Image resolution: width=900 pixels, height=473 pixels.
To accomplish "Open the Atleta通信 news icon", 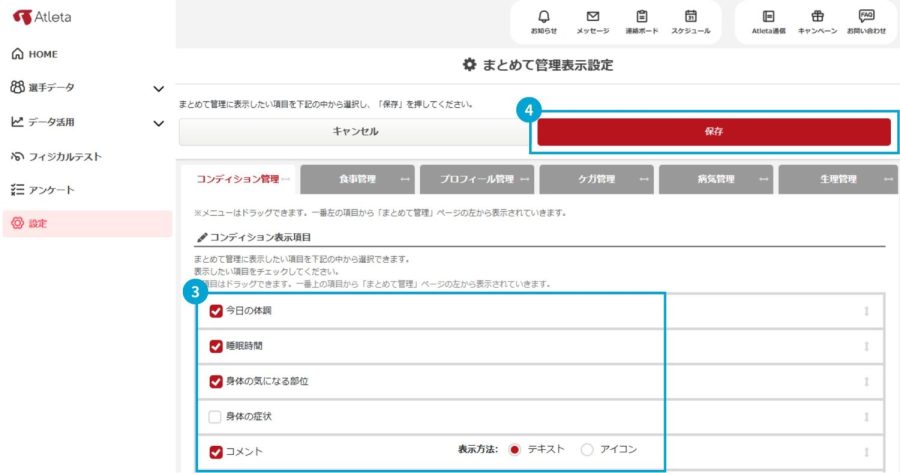I will [x=768, y=17].
